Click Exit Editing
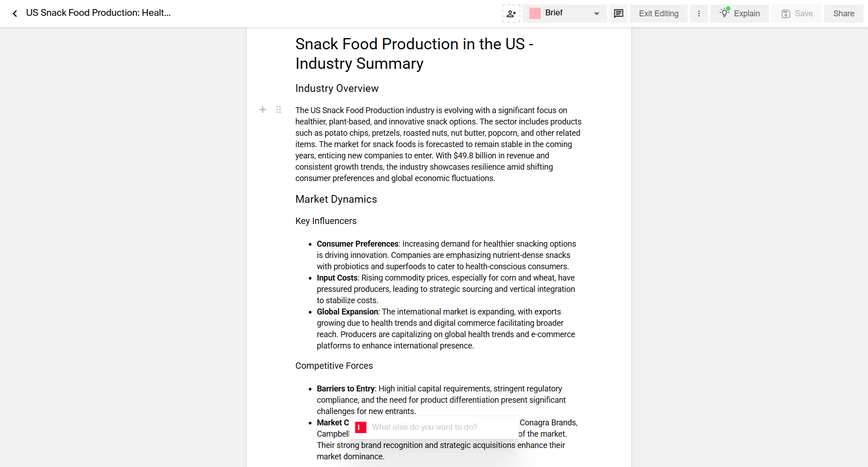 pyautogui.click(x=658, y=13)
